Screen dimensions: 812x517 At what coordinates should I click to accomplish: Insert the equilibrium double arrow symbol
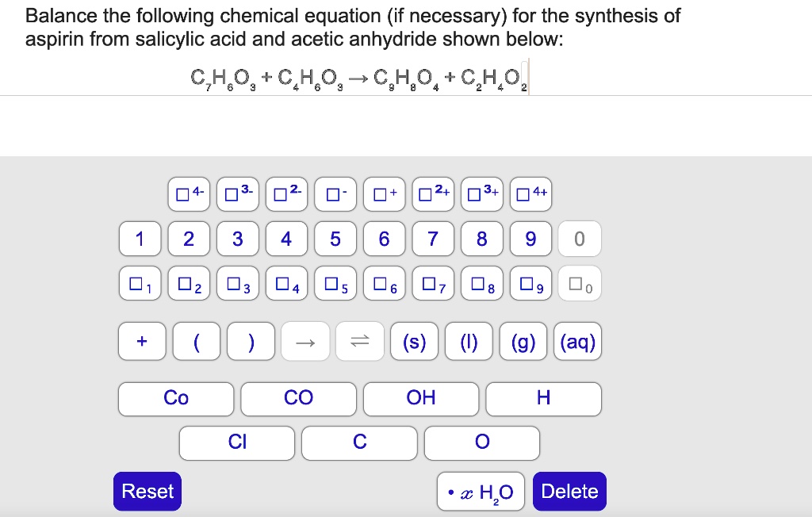[x=360, y=341]
